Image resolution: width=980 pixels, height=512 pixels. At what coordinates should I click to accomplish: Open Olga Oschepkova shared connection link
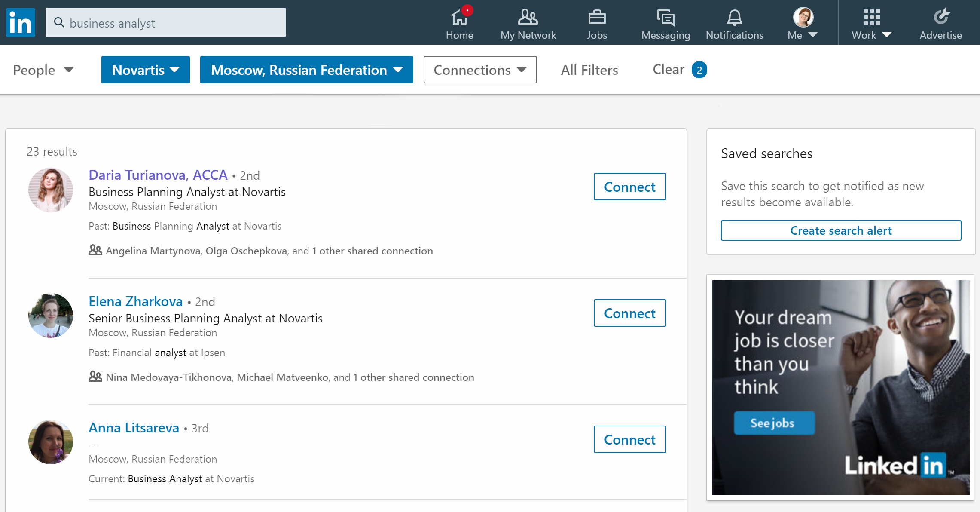(x=246, y=251)
